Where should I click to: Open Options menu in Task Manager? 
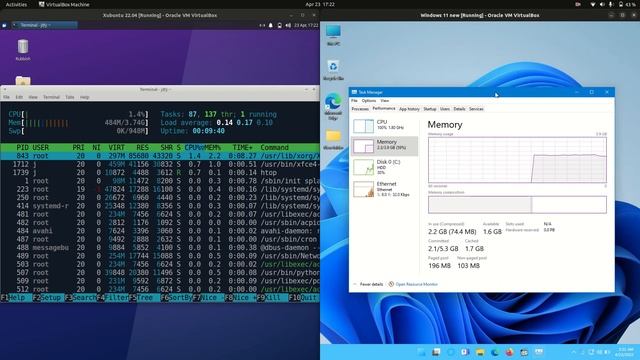pos(369,100)
